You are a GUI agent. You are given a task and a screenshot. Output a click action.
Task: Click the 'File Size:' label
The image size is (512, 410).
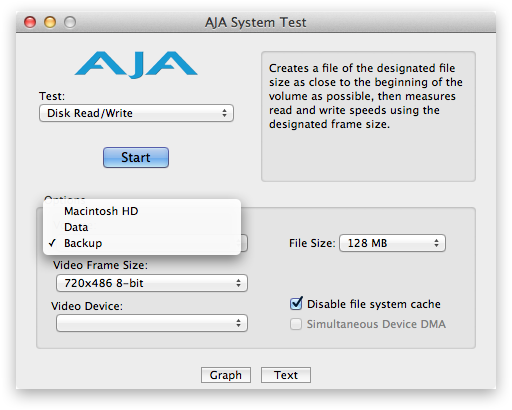312,243
